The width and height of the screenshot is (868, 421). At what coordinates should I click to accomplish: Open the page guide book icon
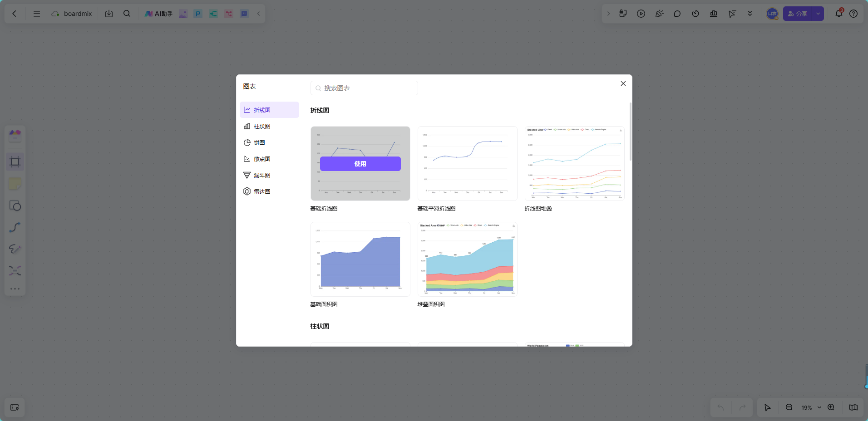pyautogui.click(x=853, y=407)
